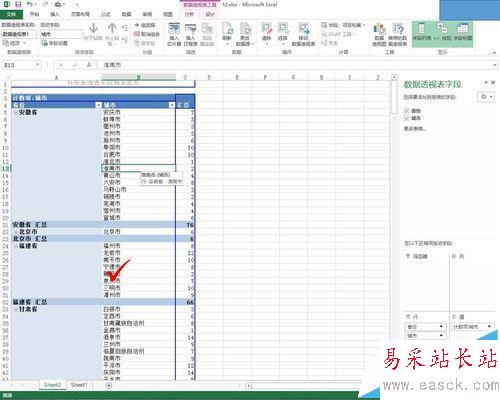The height and width of the screenshot is (400, 500).
Task: Click the Clear (清除) pivot icon
Action: click(x=266, y=29)
